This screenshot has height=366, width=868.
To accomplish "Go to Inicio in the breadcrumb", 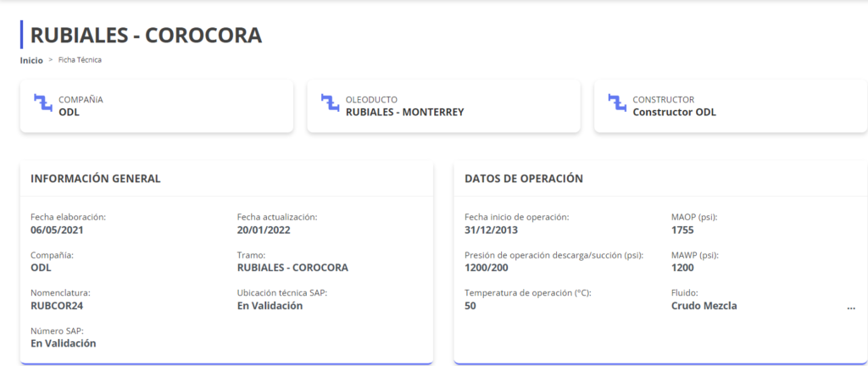I will tap(31, 60).
